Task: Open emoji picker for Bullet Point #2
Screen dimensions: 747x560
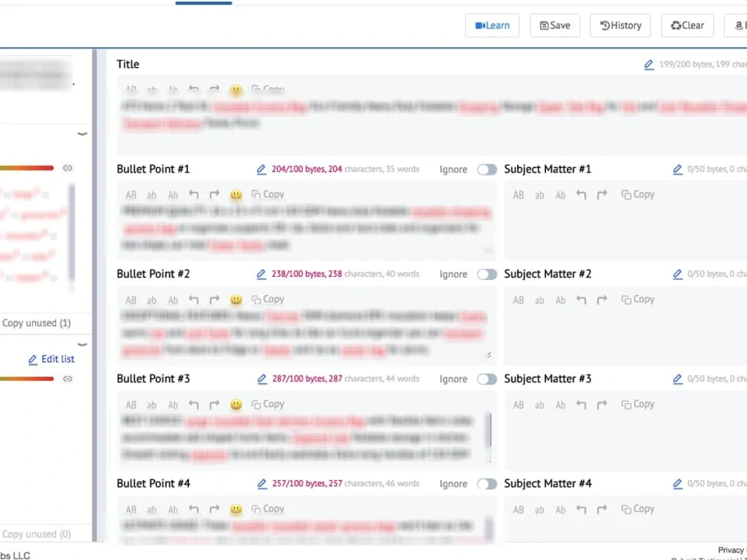Action: point(236,299)
